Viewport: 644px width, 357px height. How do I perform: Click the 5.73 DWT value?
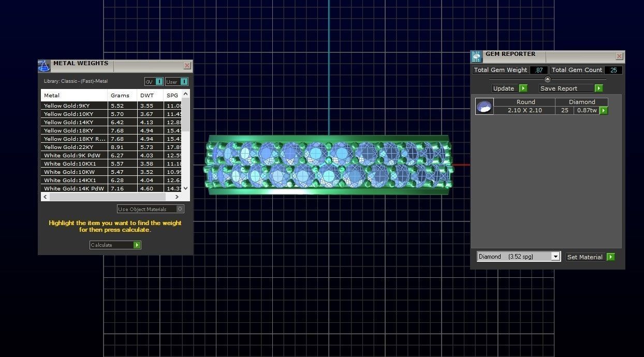pos(147,147)
